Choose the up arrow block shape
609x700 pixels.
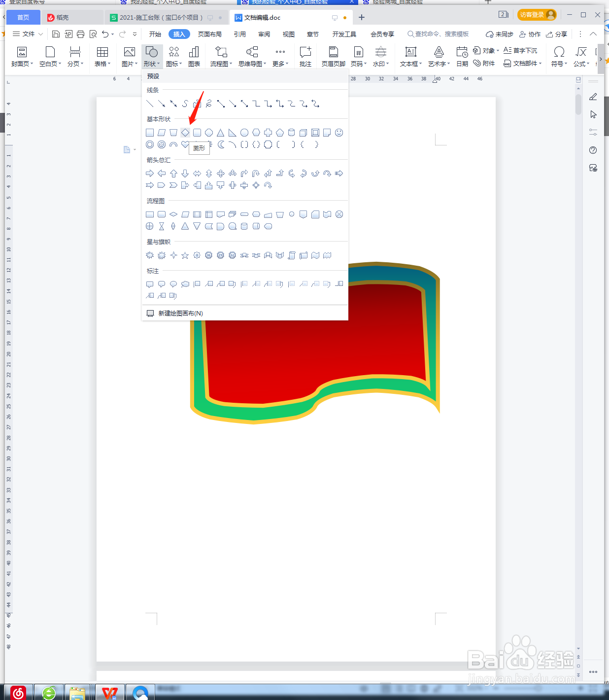173,174
